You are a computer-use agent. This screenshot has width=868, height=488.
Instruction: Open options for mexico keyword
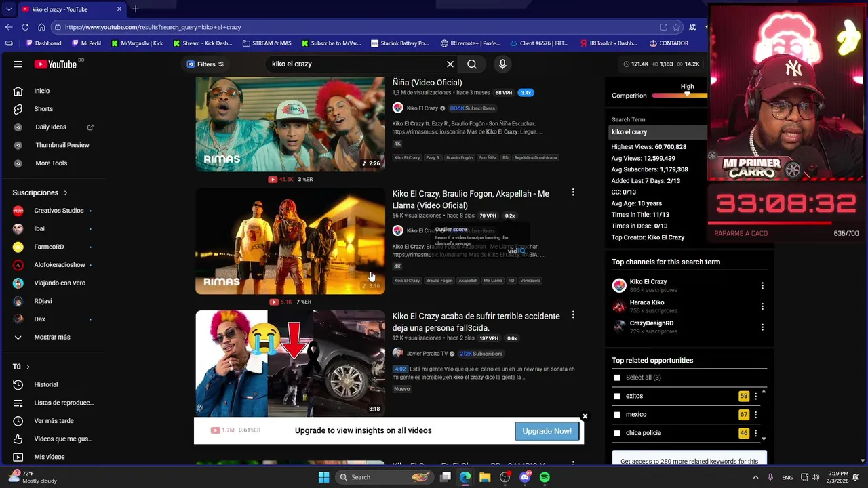(755, 415)
